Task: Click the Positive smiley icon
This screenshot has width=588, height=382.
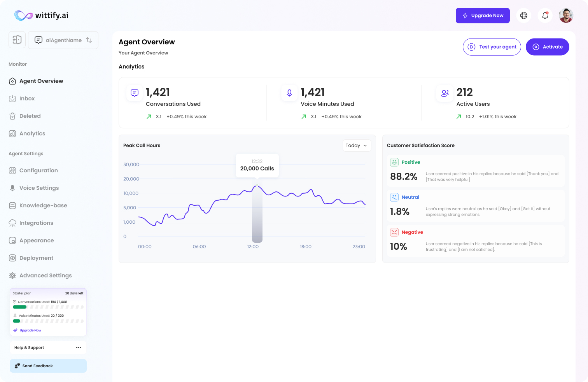Action: point(394,162)
